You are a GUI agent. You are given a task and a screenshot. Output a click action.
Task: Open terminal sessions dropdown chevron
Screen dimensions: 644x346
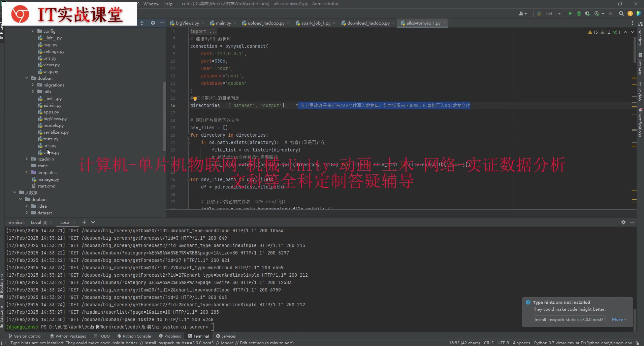pos(93,222)
